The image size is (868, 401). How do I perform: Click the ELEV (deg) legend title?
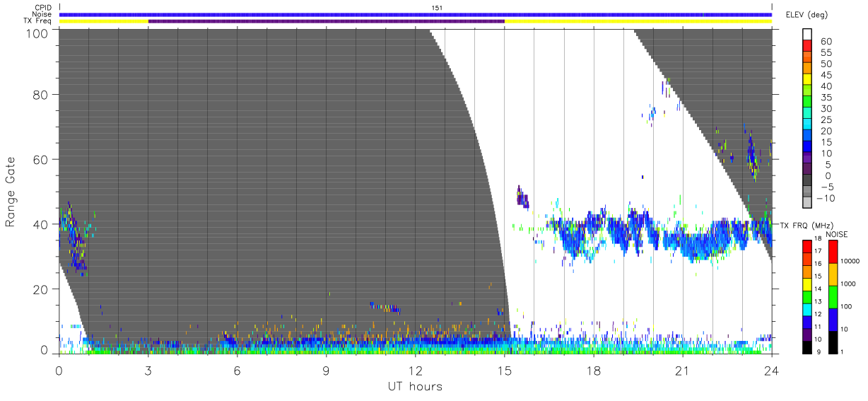tap(807, 15)
